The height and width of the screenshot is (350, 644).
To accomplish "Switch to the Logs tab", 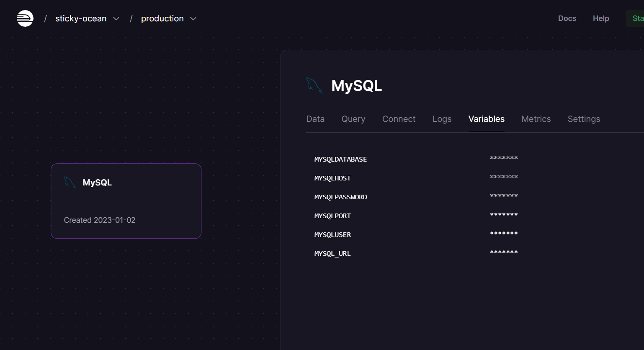I will tap(442, 119).
